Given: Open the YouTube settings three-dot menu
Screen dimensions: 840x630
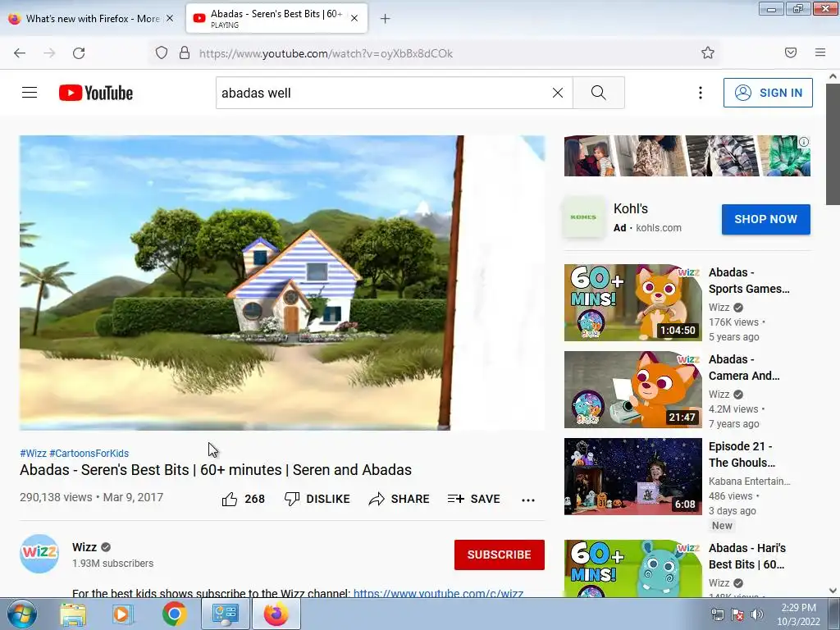Looking at the screenshot, I should point(701,93).
